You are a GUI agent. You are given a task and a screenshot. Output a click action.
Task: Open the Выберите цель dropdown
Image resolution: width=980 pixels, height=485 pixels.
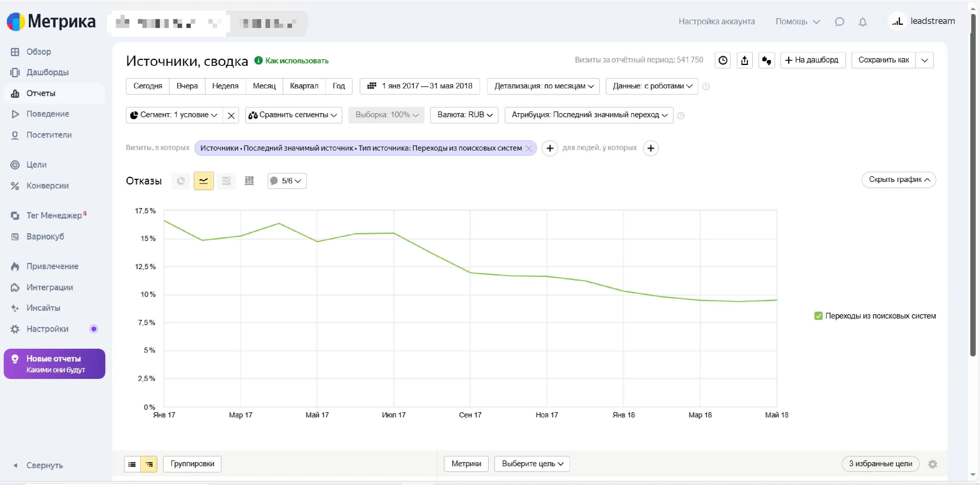532,464
